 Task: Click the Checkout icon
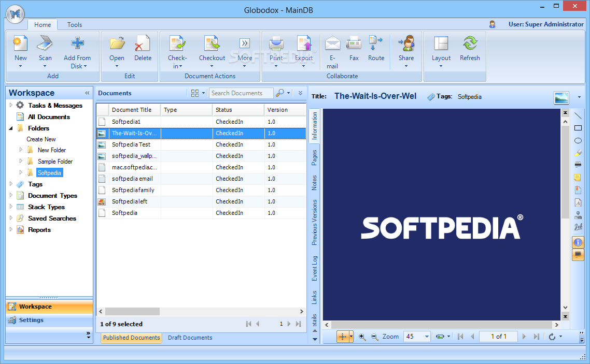[x=212, y=43]
